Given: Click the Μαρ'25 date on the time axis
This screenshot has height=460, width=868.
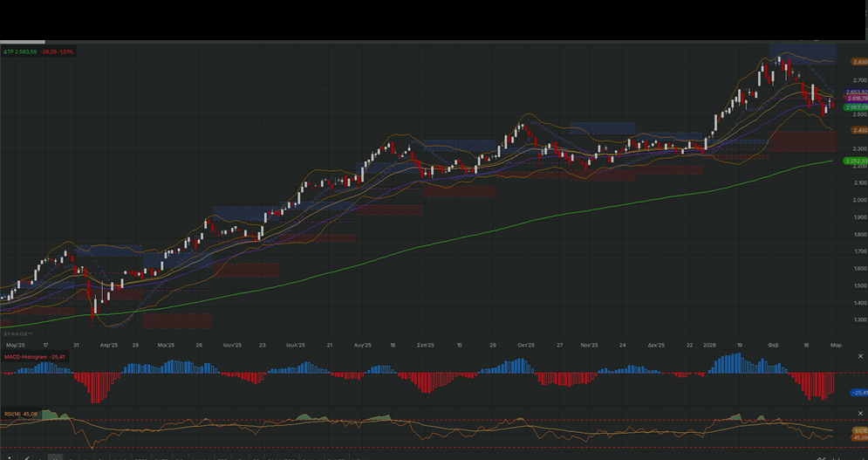Looking at the screenshot, I should pyautogui.click(x=16, y=345).
